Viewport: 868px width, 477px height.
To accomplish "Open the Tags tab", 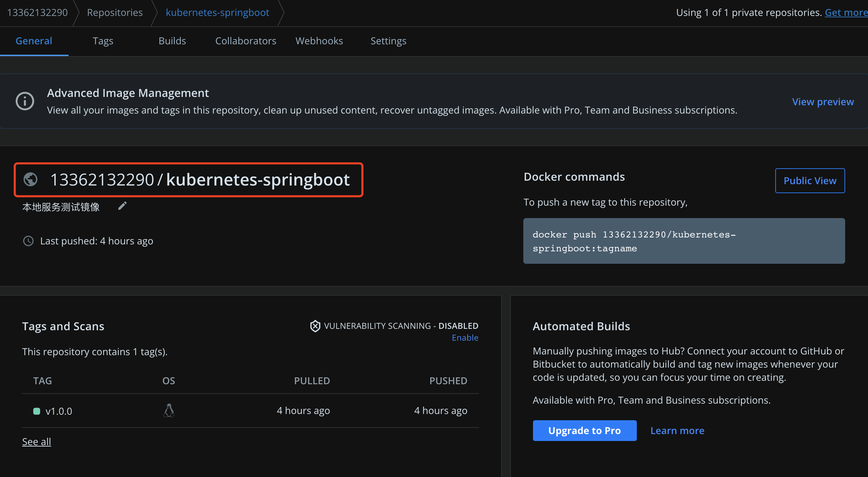I will tap(103, 41).
